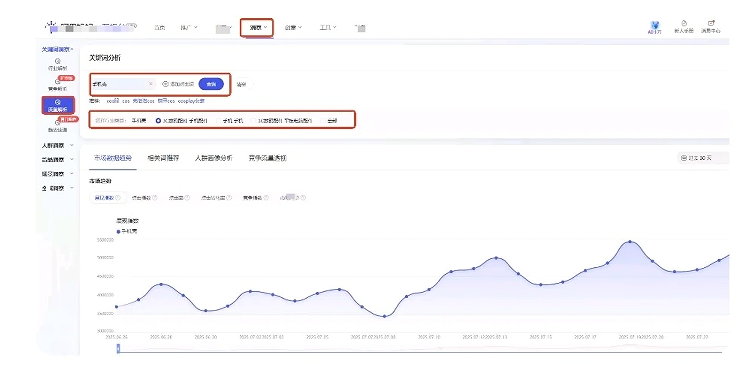Select the 点击率 metric chip
Image resolution: width=746 pixels, height=365 pixels.
point(179,197)
